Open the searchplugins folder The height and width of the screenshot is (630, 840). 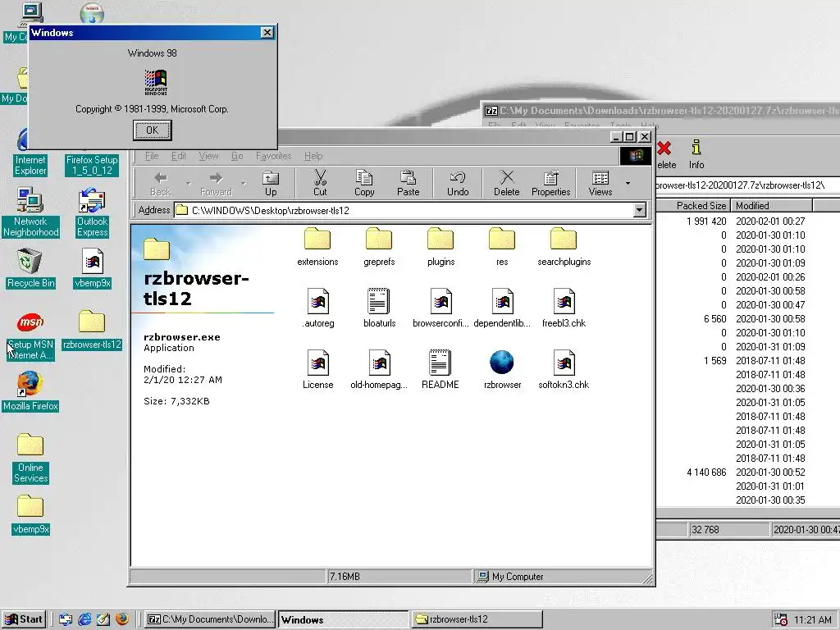pyautogui.click(x=564, y=247)
